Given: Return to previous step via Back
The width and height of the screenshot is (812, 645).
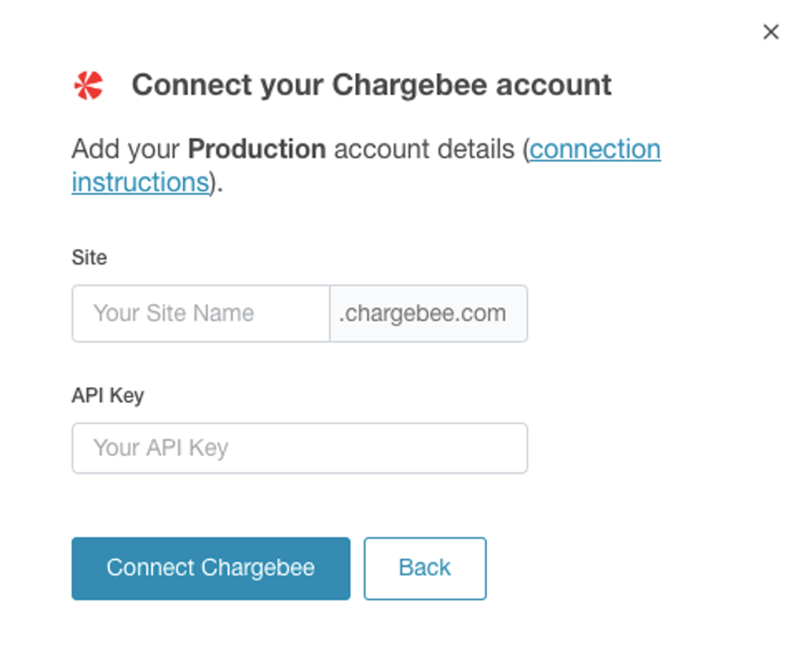Looking at the screenshot, I should [425, 569].
